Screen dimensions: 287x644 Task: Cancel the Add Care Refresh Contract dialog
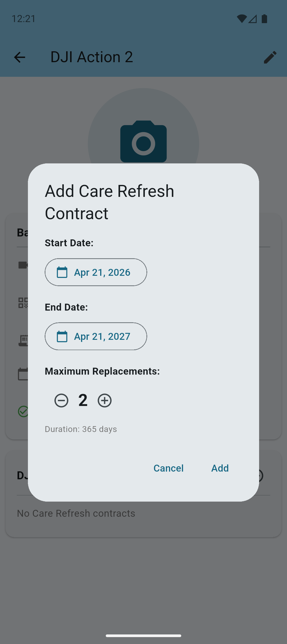click(x=168, y=468)
